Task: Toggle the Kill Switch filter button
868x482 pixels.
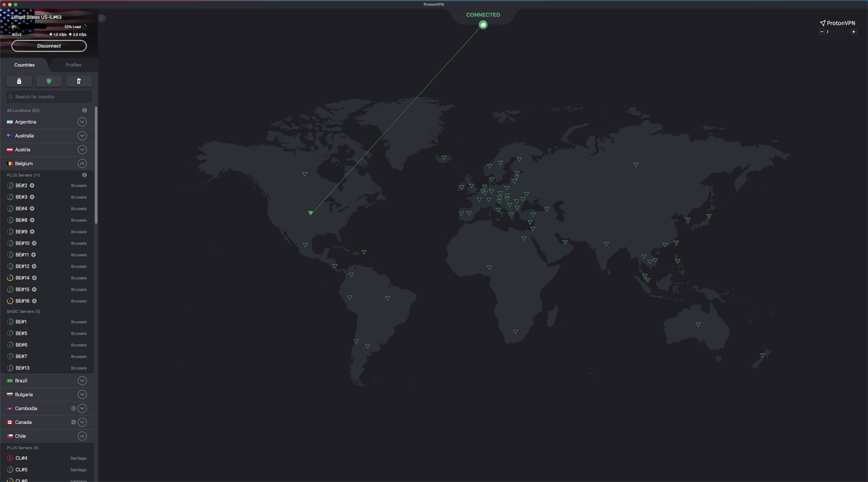Action: [79, 81]
